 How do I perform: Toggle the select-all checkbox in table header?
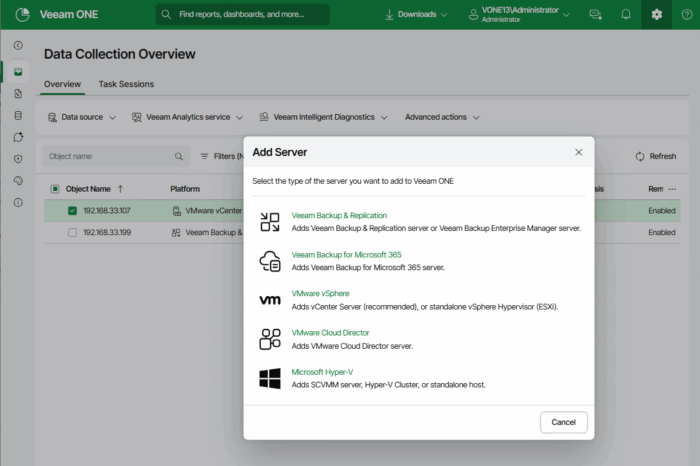coord(55,189)
